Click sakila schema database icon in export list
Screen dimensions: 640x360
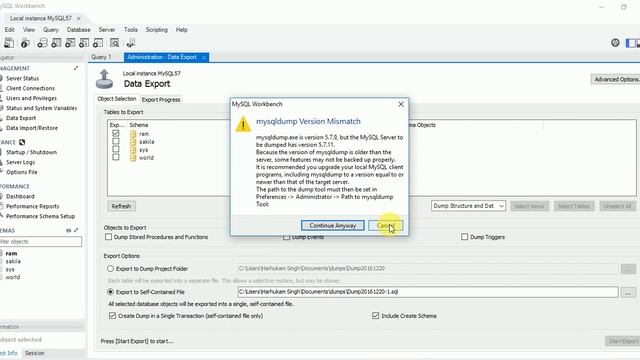tap(133, 142)
